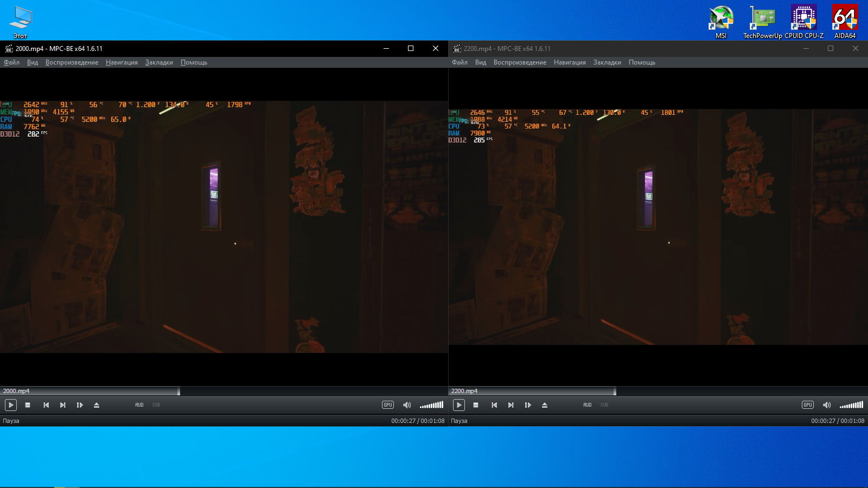Click the 2200.mp4 - MPC-BE title bar text
Viewport: 868px width, 488px height.
(507, 48)
